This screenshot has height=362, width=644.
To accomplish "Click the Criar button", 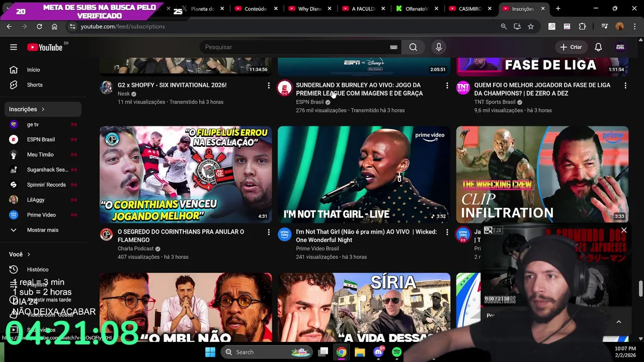I will click(571, 47).
